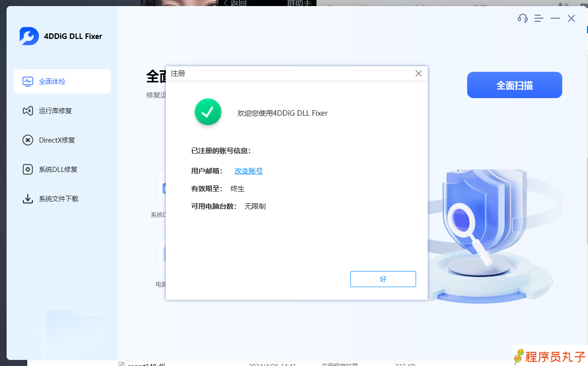Viewport: 588px width, 366px height.
Task: Open the DirectX修复 sidebar tab
Action: click(x=62, y=140)
